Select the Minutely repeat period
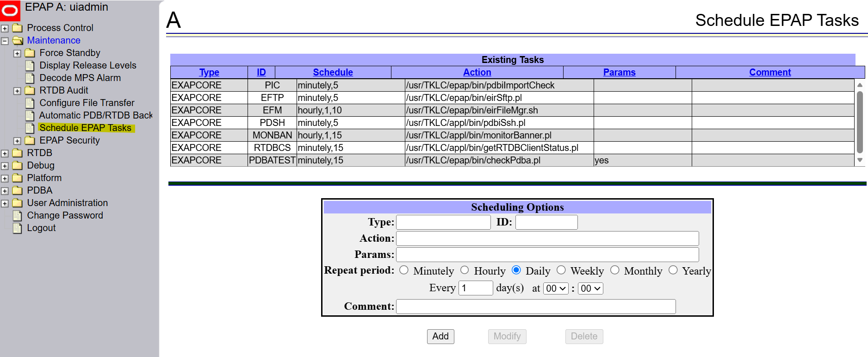Viewport: 868px width, 357px height. (x=404, y=270)
